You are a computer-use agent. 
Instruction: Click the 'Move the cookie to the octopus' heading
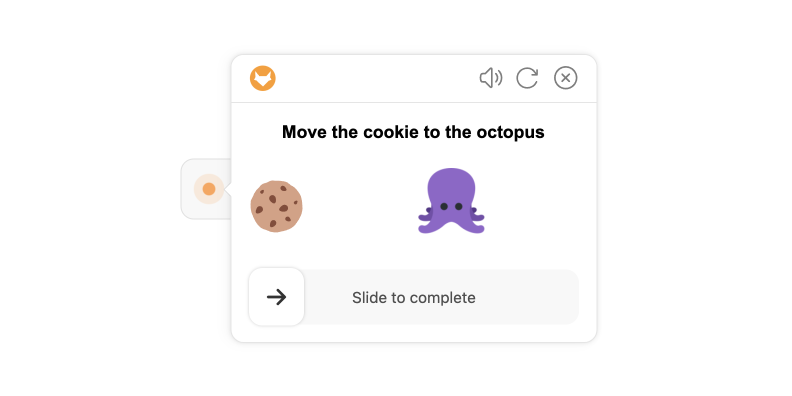click(413, 132)
